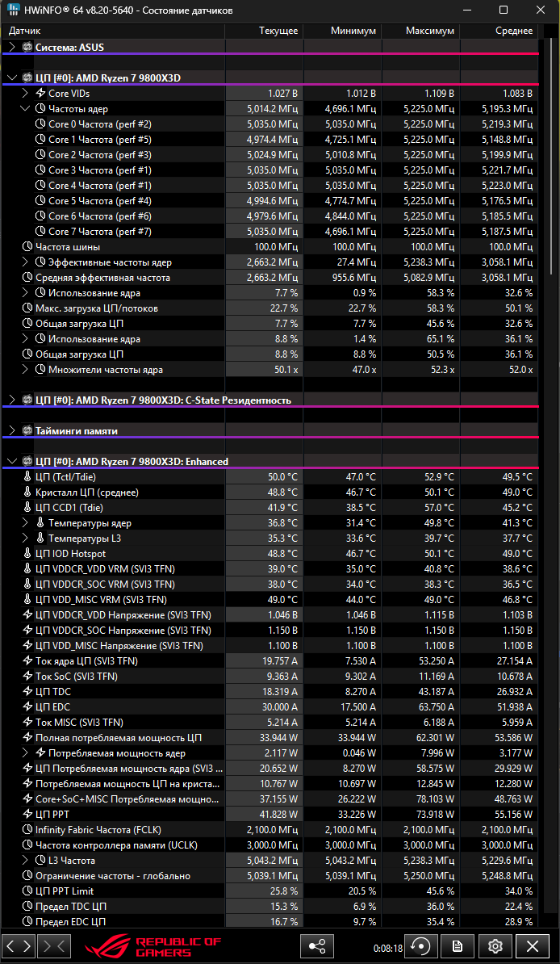Click the network share icon button

(x=317, y=946)
